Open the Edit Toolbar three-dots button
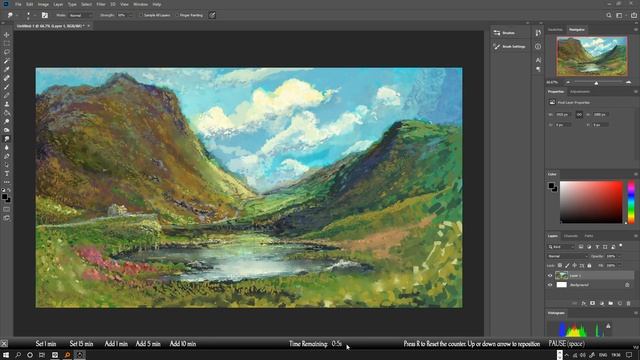 point(7,182)
